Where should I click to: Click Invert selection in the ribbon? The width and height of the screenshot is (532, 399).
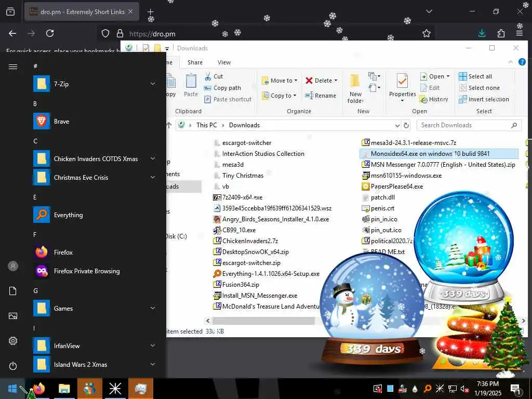click(x=484, y=99)
